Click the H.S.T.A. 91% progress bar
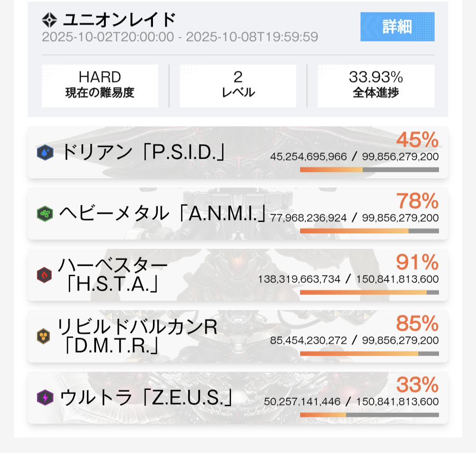The image size is (476, 453). click(x=369, y=292)
